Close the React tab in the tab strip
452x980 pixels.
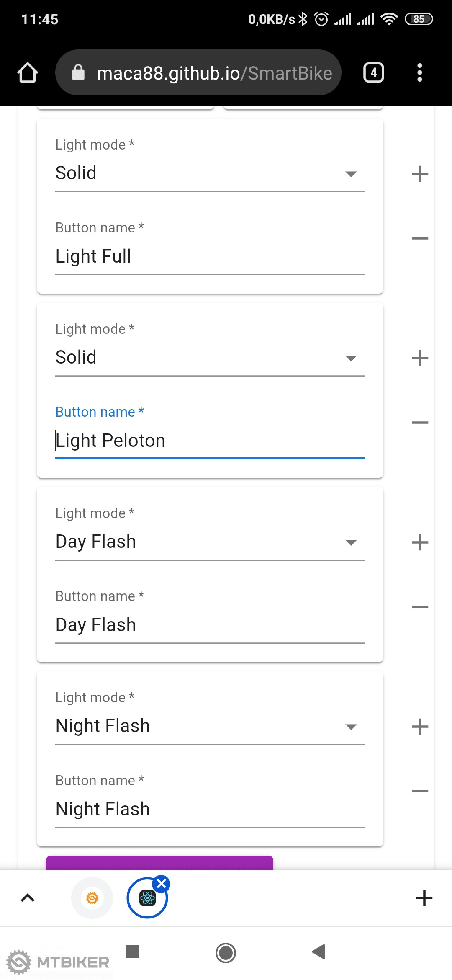(x=162, y=884)
